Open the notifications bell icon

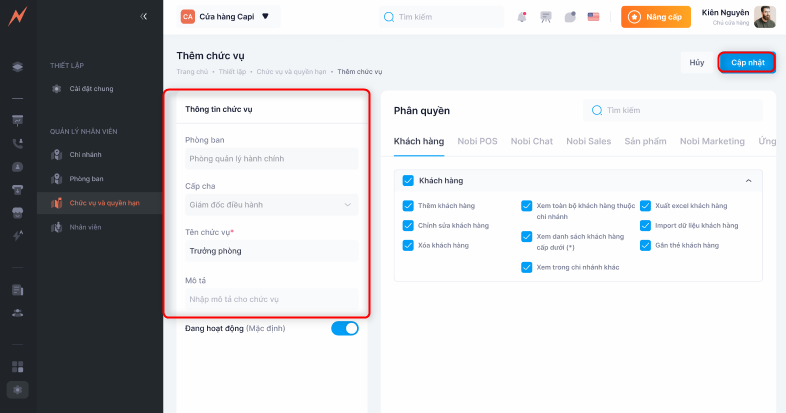pos(522,17)
